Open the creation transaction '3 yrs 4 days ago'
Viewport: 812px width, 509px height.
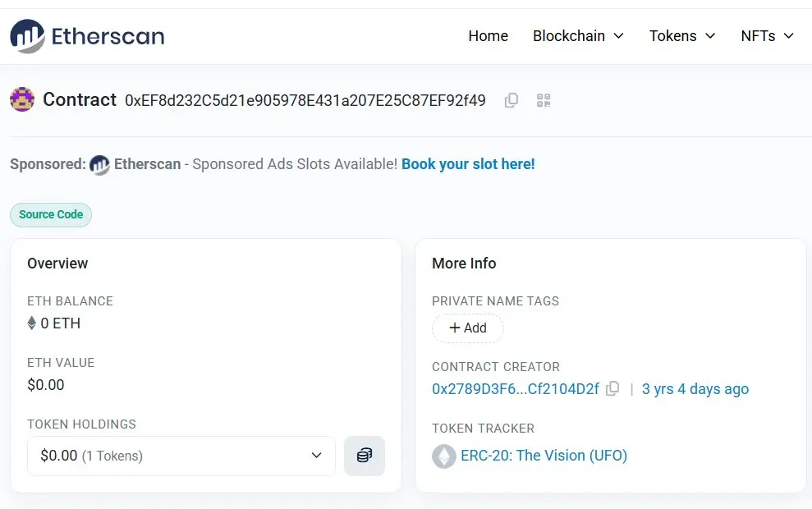(695, 389)
